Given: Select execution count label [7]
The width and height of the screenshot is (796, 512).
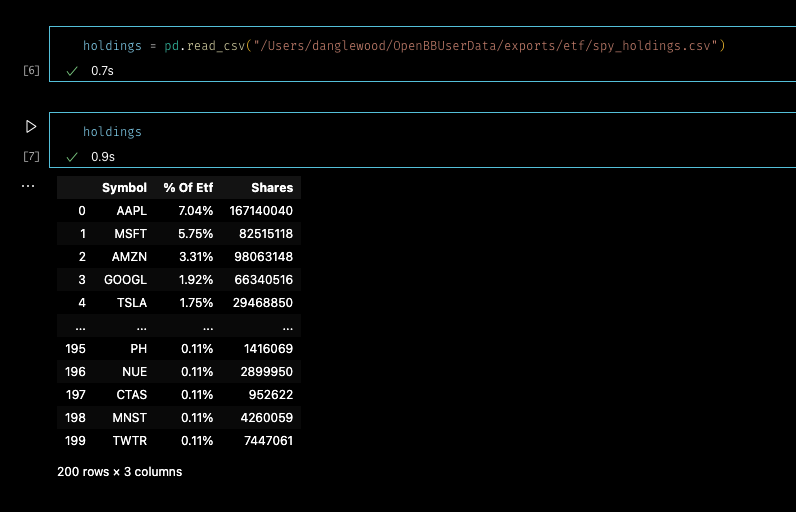Looking at the screenshot, I should 31,156.
